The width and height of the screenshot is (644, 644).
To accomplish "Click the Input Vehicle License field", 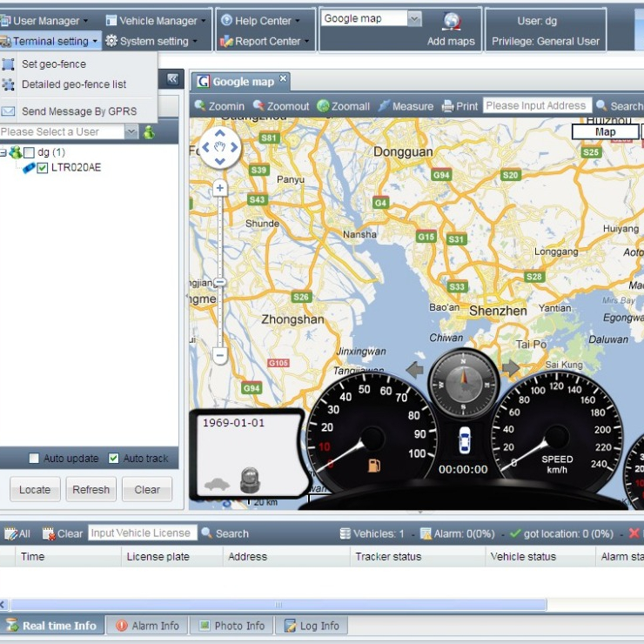I will click(140, 533).
